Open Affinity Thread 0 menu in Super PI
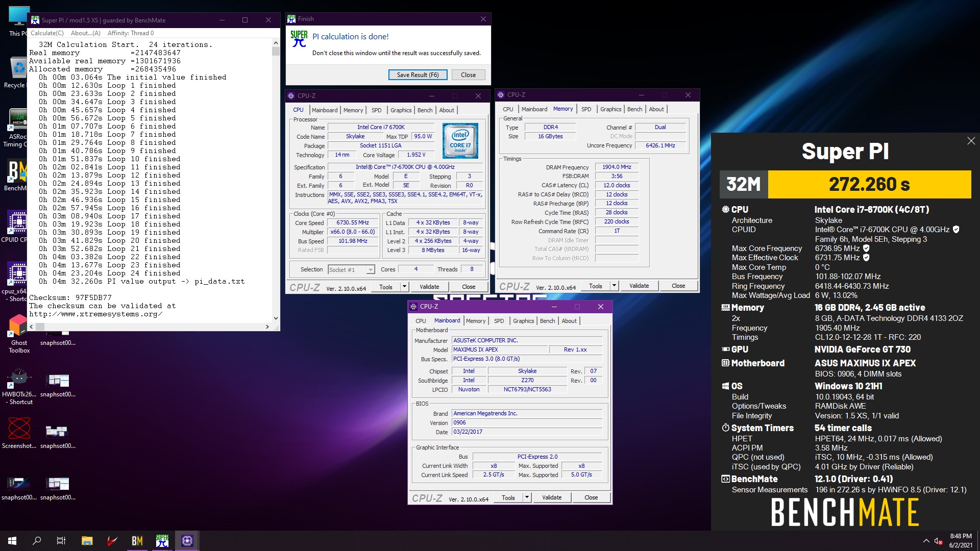Viewport: 980px width, 551px height. tap(131, 33)
